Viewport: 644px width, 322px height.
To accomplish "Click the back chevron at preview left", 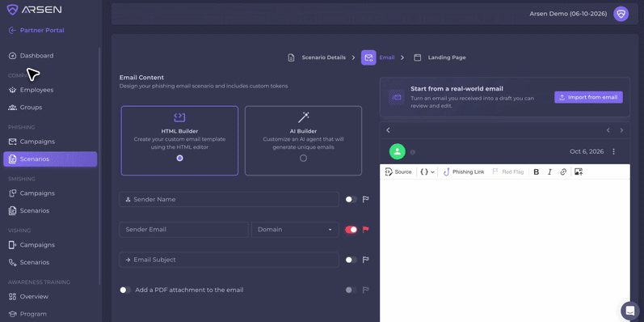I will (x=388, y=130).
